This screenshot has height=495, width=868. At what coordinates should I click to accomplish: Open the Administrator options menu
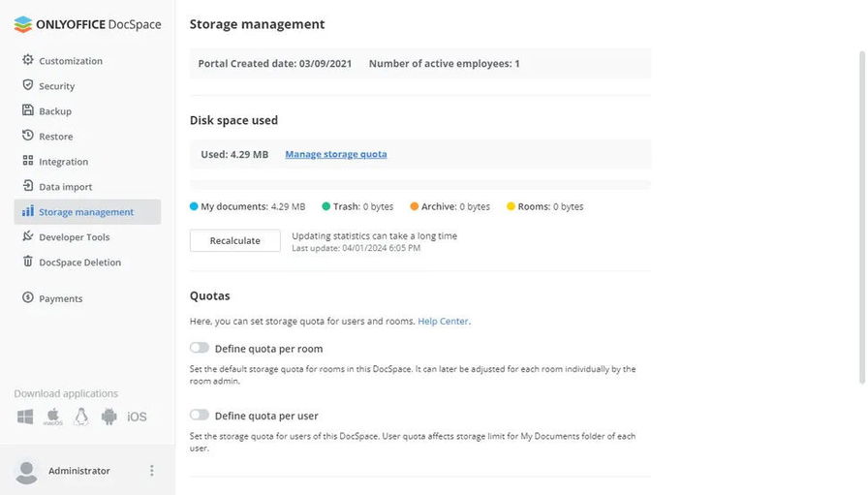(151, 471)
